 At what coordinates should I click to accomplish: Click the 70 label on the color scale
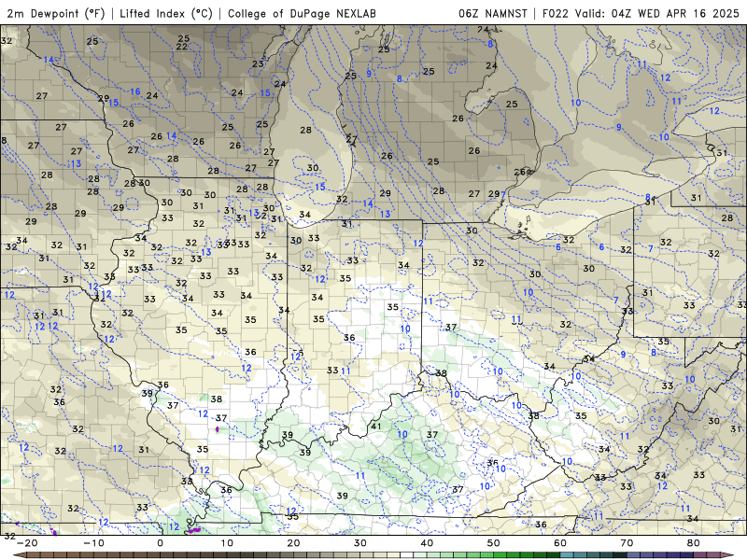coord(627,543)
